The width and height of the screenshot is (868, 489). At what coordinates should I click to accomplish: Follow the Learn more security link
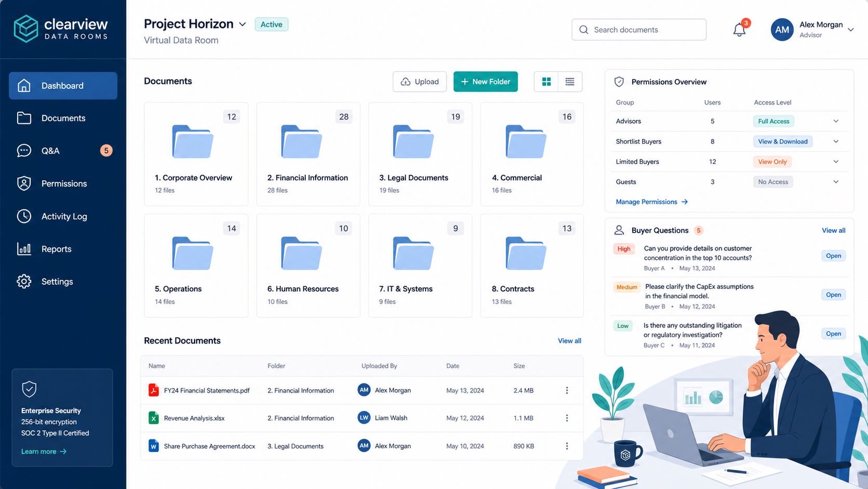[x=44, y=452]
